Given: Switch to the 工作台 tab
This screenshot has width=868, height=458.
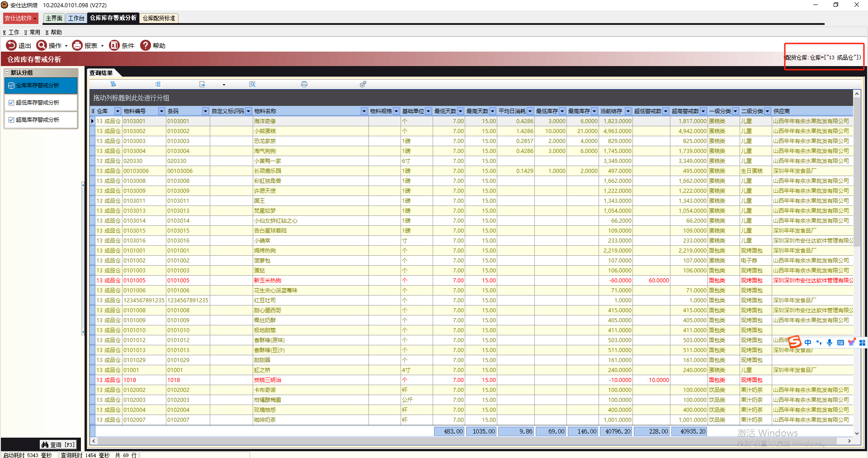Looking at the screenshot, I should pos(76,18).
